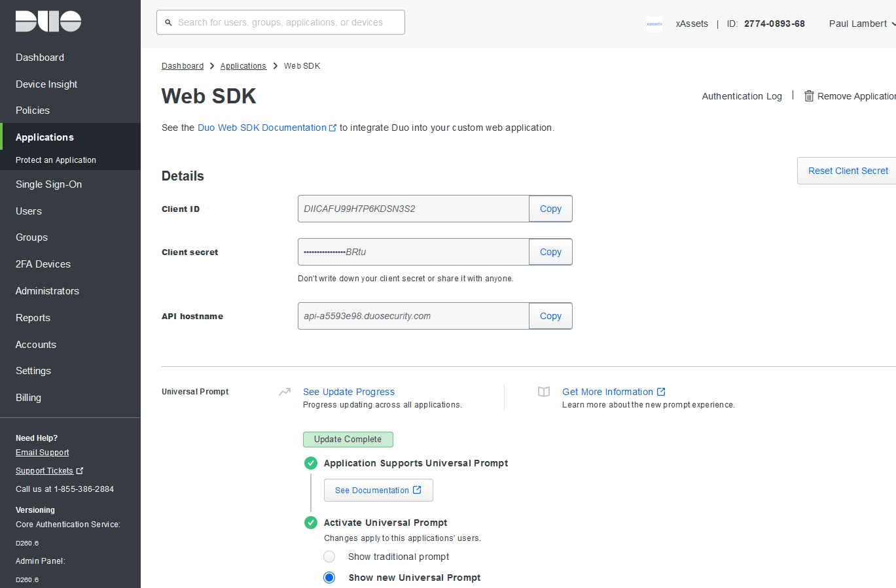Click the xAssets account logo
This screenshot has height=588, width=896.
[654, 24]
